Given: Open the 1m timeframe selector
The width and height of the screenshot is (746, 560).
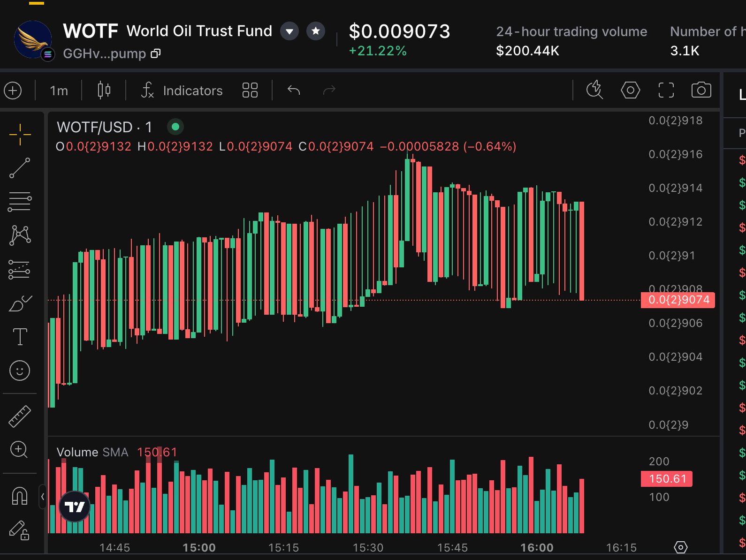Looking at the screenshot, I should point(59,91).
